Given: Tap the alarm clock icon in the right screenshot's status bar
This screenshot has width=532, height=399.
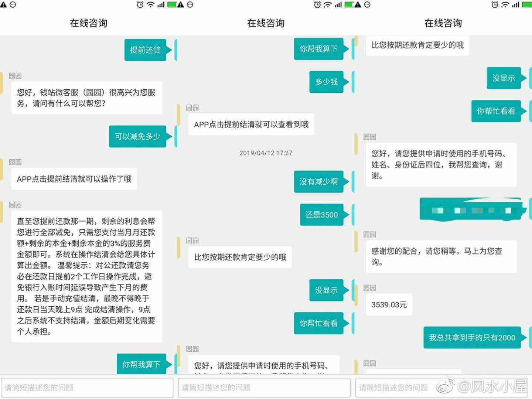Looking at the screenshot, I should coord(495,4).
